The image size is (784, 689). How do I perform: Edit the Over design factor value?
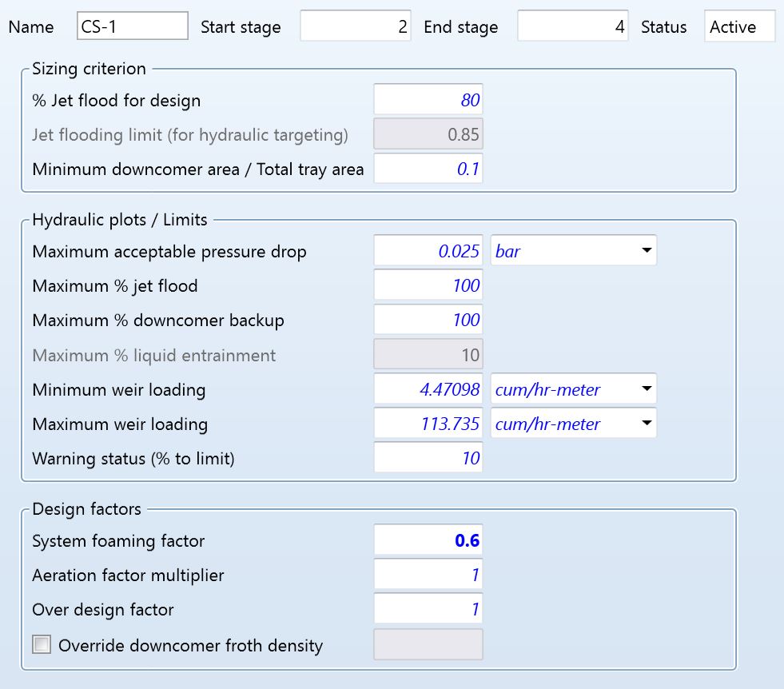tap(428, 610)
